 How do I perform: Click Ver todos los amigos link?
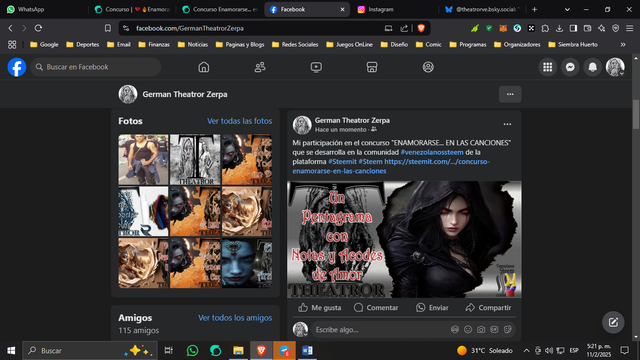235,318
